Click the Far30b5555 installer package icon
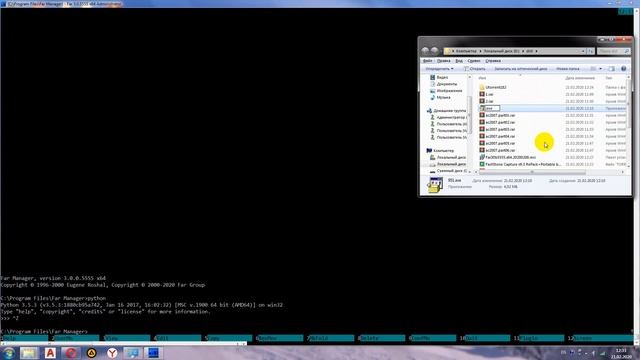 pos(482,157)
